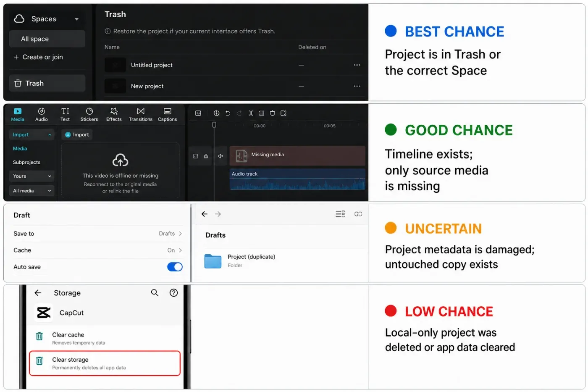Click the Undo arrow
The image size is (588, 392).
coord(228,113)
